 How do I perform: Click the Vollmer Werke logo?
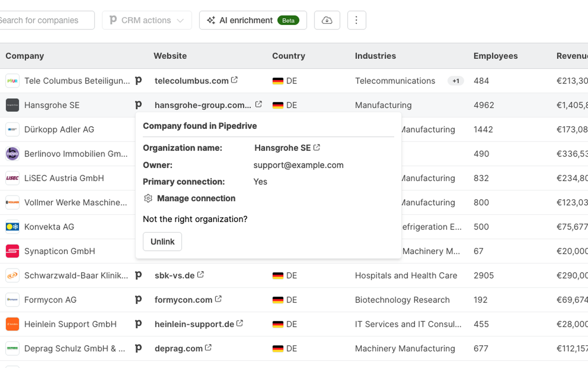tap(12, 202)
